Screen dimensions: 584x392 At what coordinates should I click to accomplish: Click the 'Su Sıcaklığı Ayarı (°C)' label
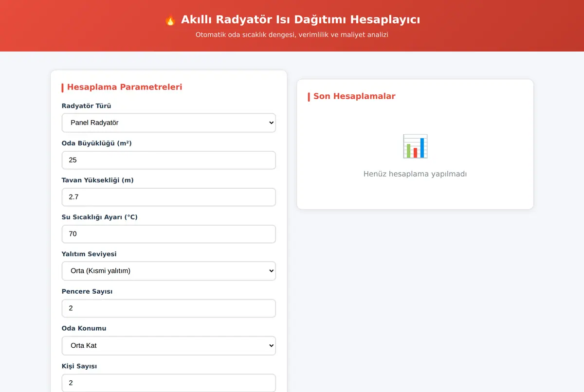click(100, 217)
